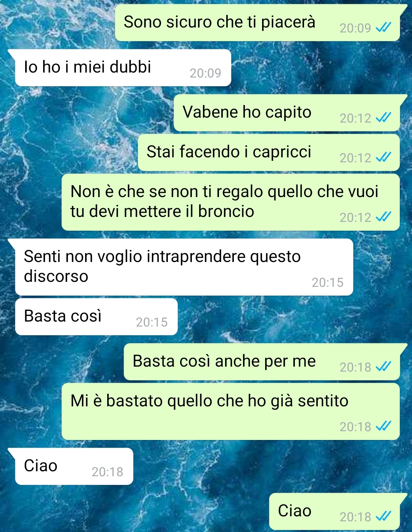Tap read ticks on the sent 'Ciao'
The image size is (412, 532).
pyautogui.click(x=383, y=516)
